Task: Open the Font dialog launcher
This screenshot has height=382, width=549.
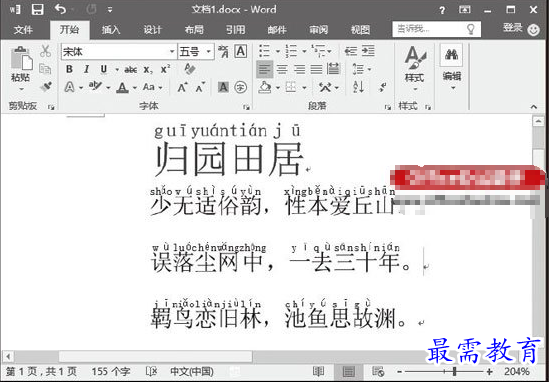Action: 246,107
